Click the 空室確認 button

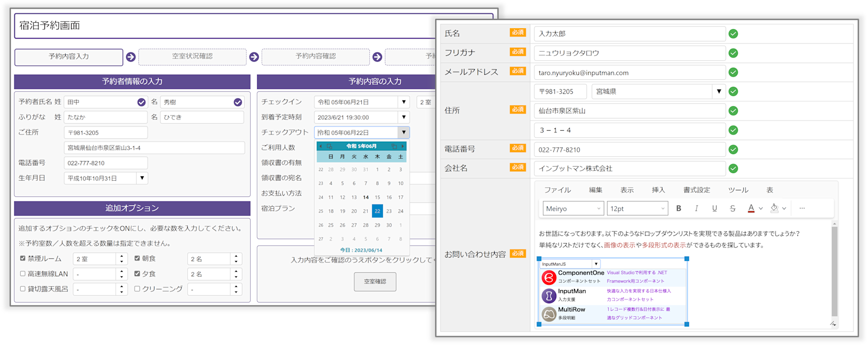(x=375, y=282)
